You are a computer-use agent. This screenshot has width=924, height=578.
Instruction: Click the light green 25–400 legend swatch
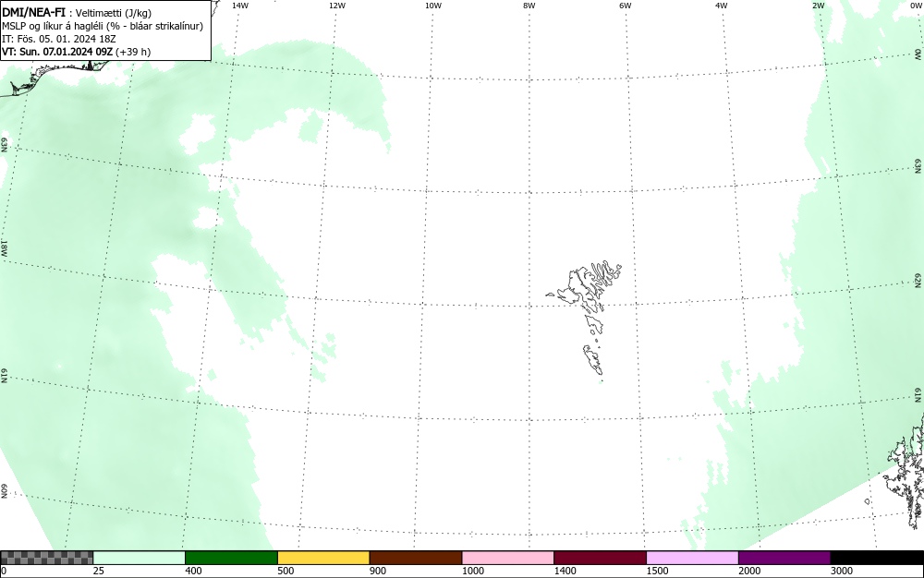coord(140,558)
